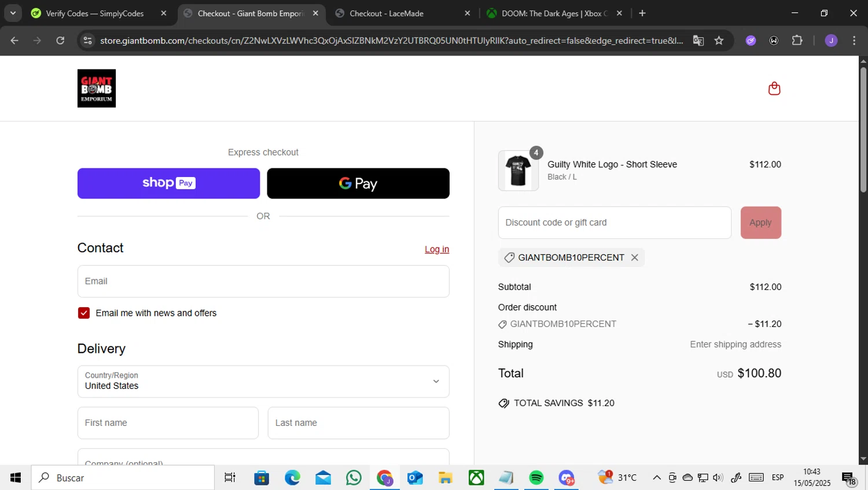Viewport: 868px width, 490px height.
Task: Click the Buscar taskbar search box
Action: [123, 478]
